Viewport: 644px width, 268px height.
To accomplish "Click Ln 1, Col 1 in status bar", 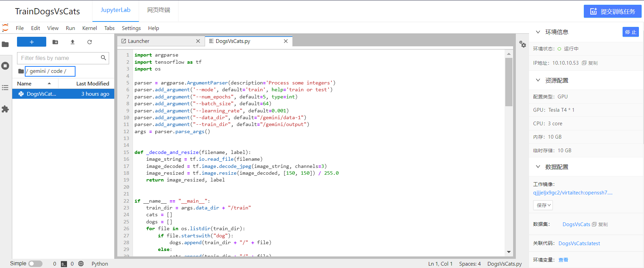I will coord(440,264).
